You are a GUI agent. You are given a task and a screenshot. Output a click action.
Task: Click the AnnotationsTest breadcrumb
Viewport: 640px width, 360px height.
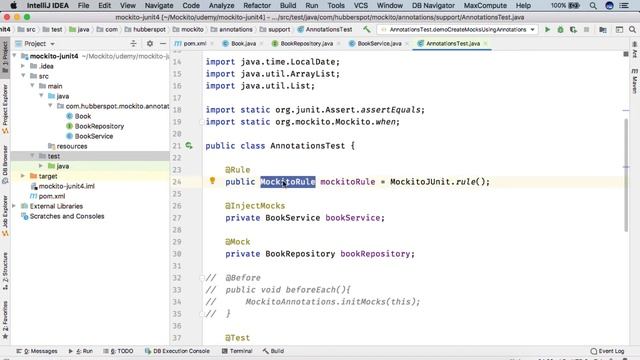pyautogui.click(x=325, y=29)
